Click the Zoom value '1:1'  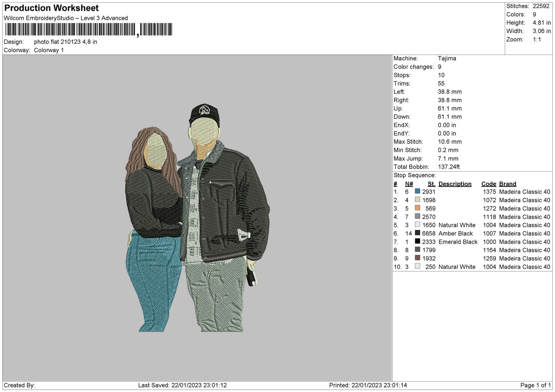(x=537, y=40)
